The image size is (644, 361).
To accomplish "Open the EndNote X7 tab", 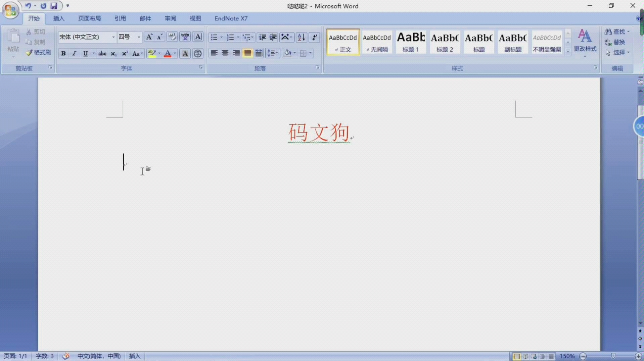I will (x=231, y=18).
